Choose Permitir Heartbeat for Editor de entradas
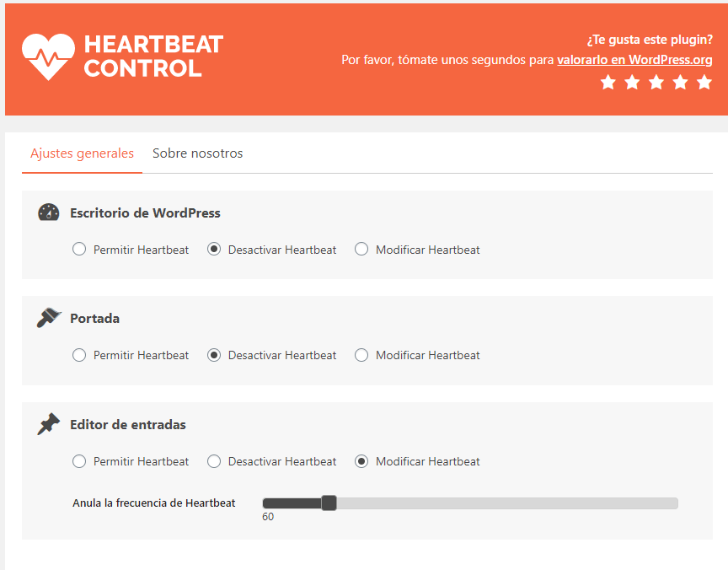Image resolution: width=728 pixels, height=570 pixels. coord(79,461)
